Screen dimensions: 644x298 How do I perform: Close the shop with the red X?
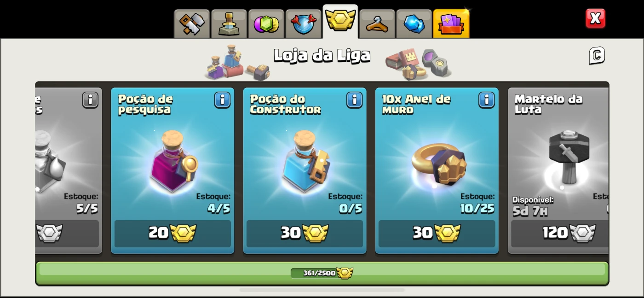[595, 18]
